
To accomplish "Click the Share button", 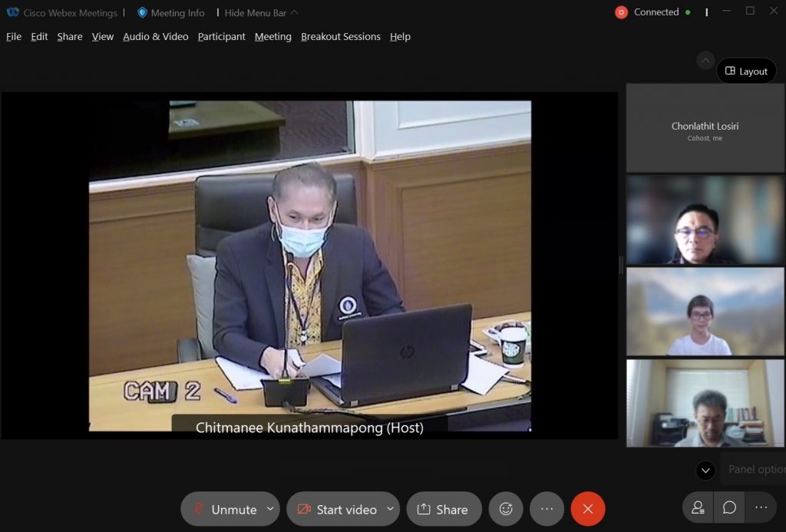I will point(443,509).
